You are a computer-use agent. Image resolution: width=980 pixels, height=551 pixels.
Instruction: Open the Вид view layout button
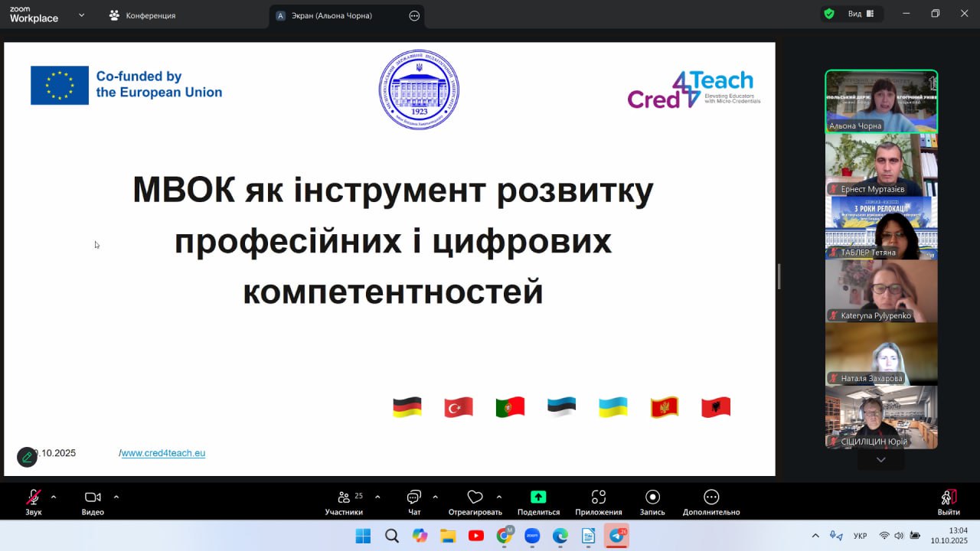pyautogui.click(x=861, y=14)
